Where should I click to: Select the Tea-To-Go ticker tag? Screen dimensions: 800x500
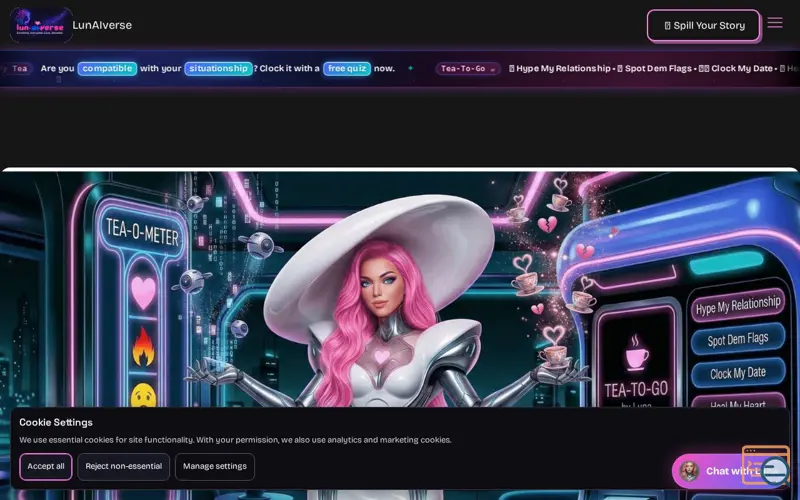(467, 68)
